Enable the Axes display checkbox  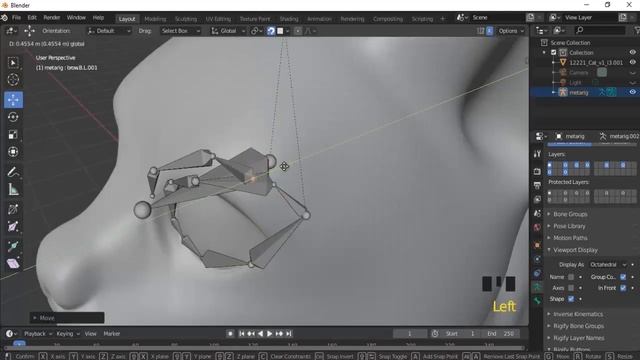pos(571,288)
